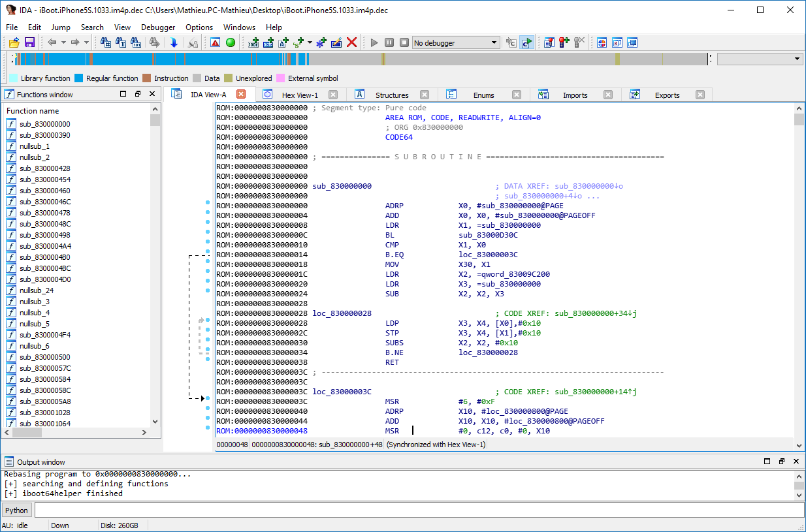
Task: Click the blue down arrow toolbar icon
Action: pyautogui.click(x=174, y=42)
